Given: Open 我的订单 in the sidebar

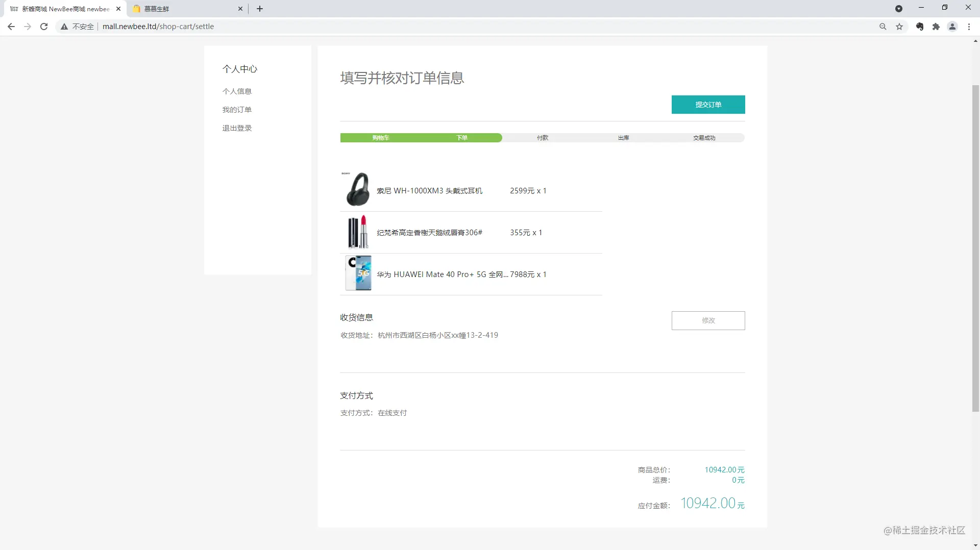Looking at the screenshot, I should [237, 110].
